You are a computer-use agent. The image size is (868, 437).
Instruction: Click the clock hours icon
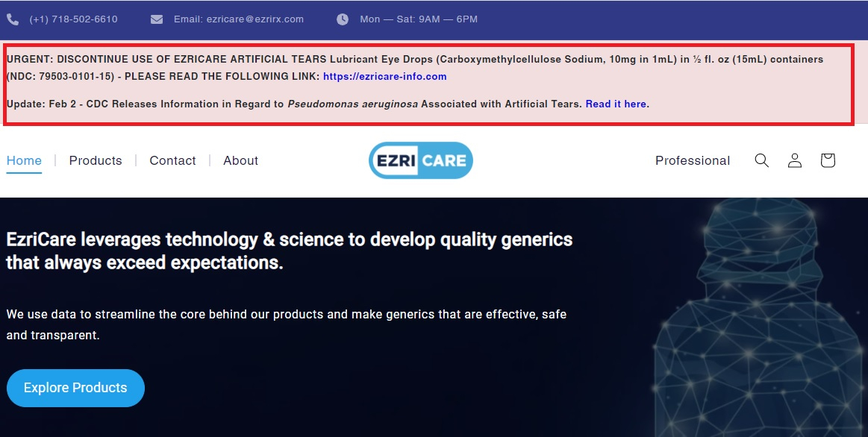(343, 19)
